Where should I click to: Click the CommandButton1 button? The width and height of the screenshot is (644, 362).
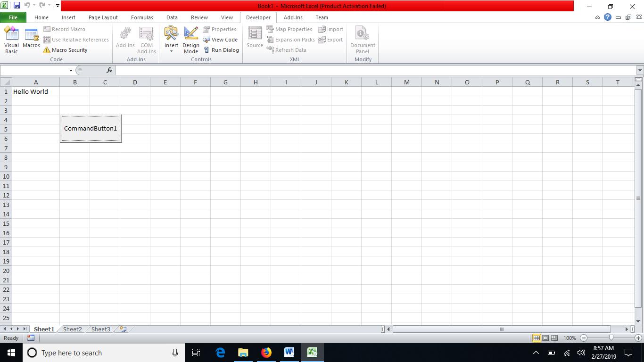coord(91,128)
